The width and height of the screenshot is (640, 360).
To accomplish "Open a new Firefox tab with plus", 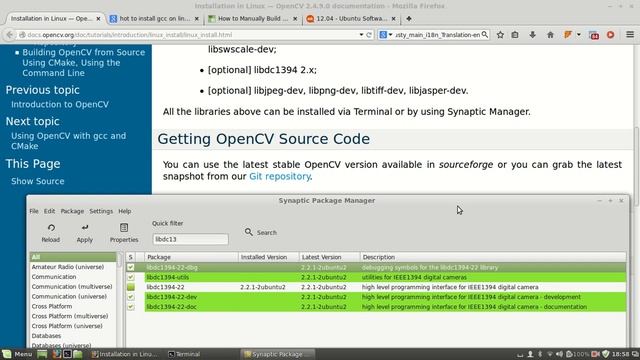I will [409, 18].
